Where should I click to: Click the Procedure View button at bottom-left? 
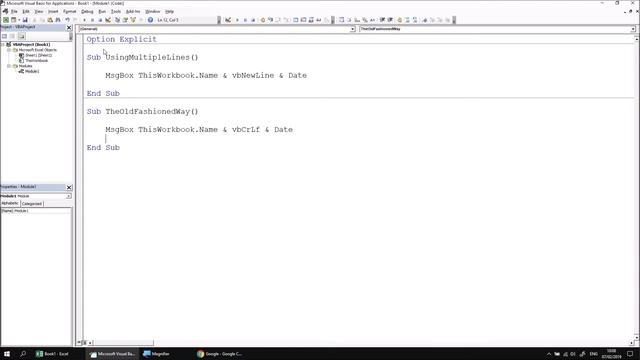[x=79, y=343]
